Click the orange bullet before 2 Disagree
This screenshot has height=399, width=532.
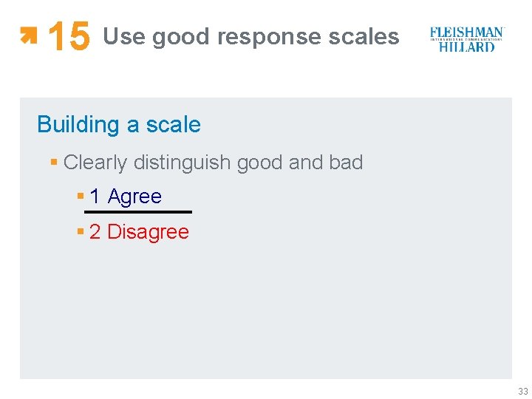pos(81,232)
